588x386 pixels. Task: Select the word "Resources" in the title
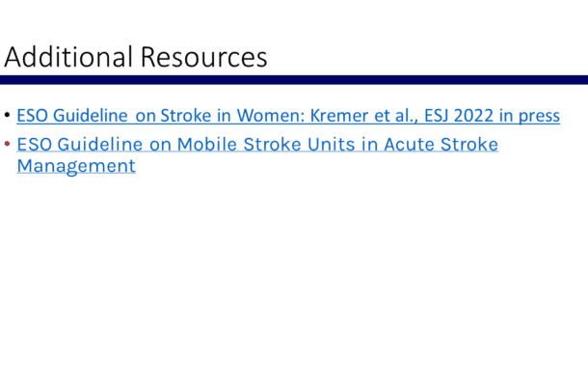pyautogui.click(x=204, y=57)
